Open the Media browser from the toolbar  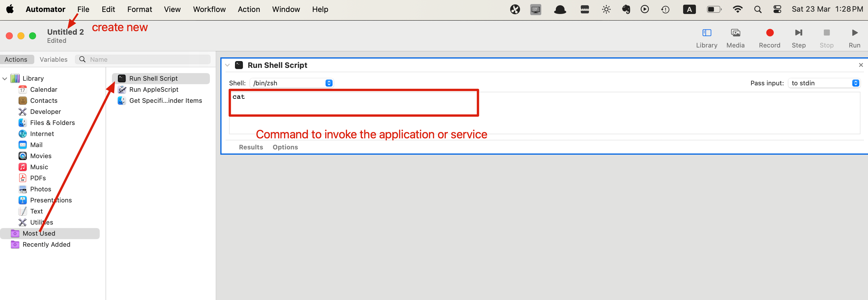coord(735,33)
